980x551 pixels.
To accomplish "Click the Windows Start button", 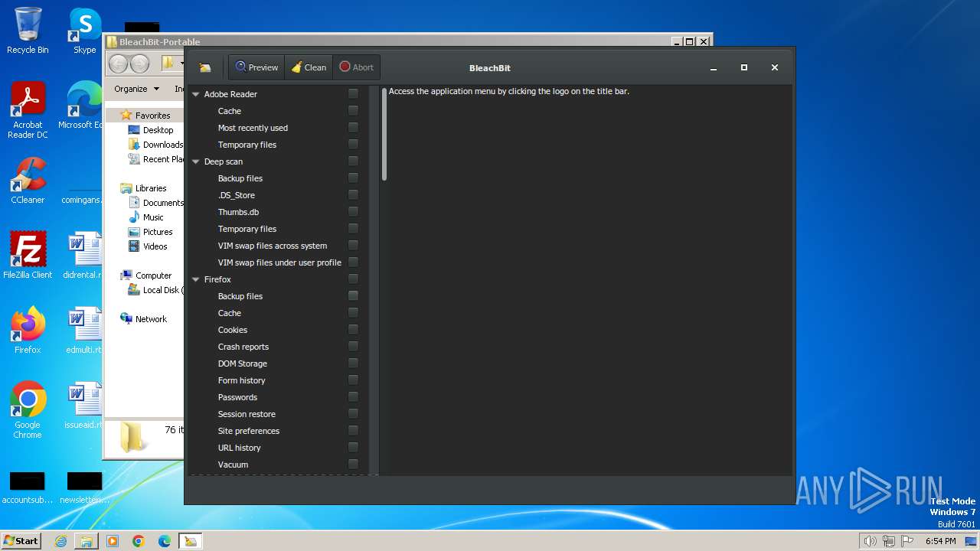I will (x=21, y=541).
